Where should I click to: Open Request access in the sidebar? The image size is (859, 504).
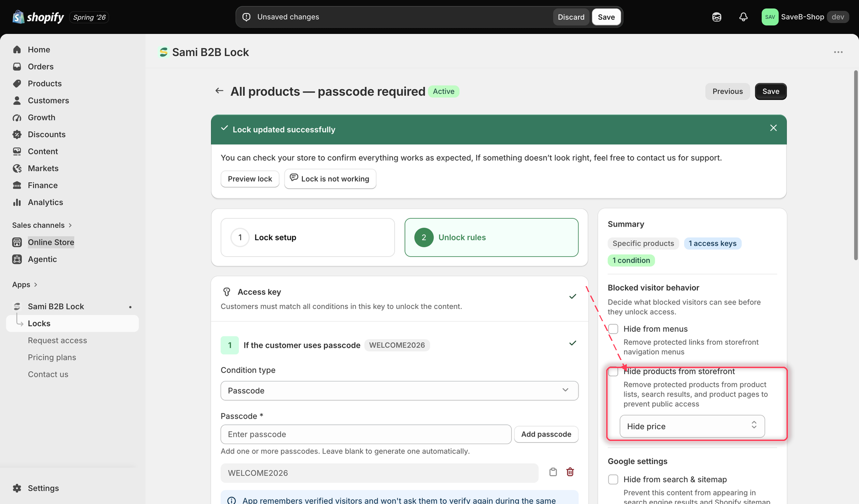pyautogui.click(x=57, y=340)
